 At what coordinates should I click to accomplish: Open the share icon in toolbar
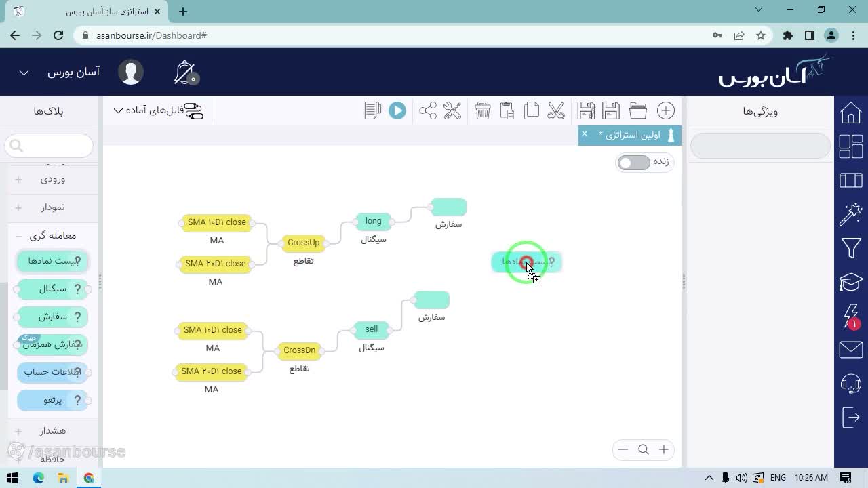click(428, 110)
